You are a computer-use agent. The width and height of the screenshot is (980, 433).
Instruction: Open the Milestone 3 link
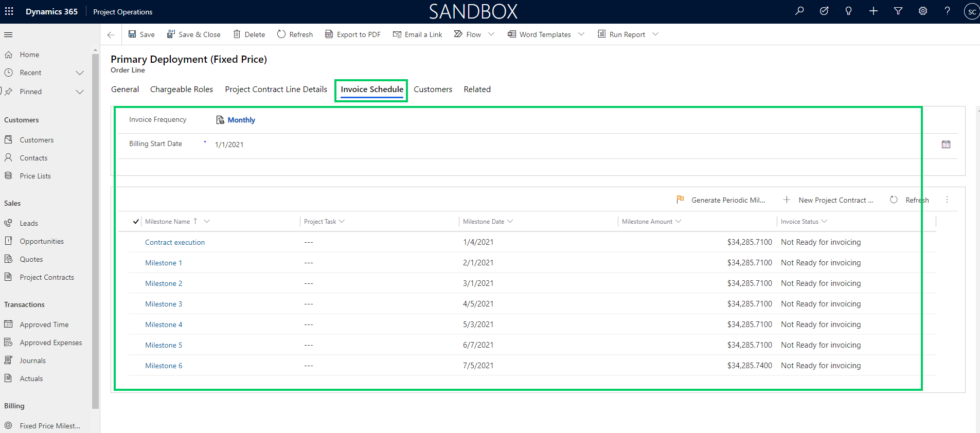click(x=164, y=304)
